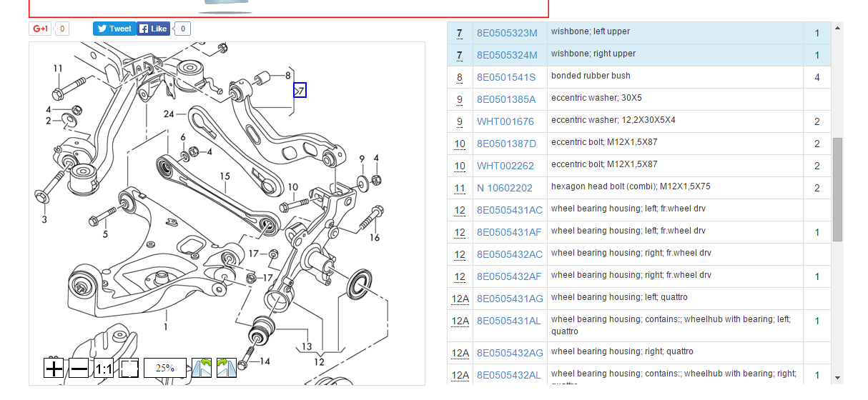Open part link N 10602202
Viewport: 868px width, 400px height.
[x=504, y=188]
